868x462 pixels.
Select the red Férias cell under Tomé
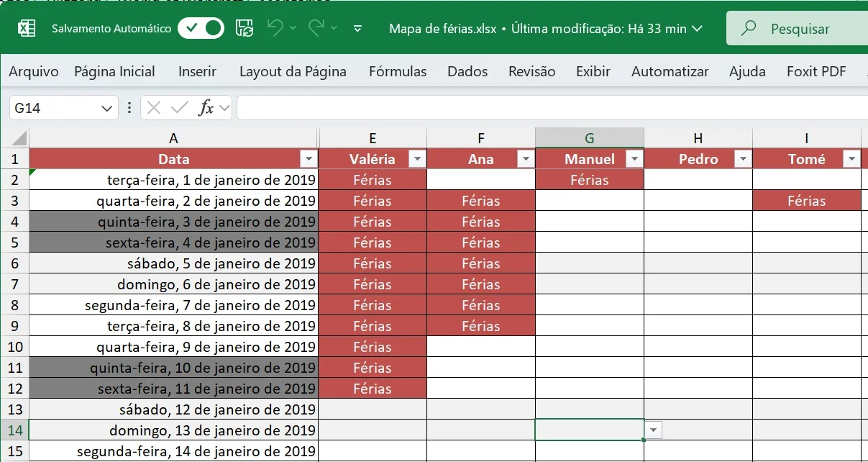coord(806,201)
